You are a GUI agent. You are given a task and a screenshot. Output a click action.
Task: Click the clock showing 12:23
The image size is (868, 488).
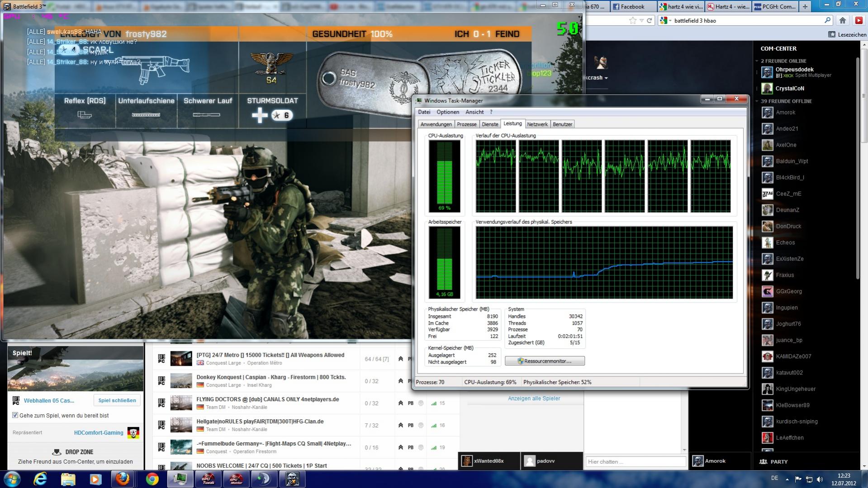[844, 475]
